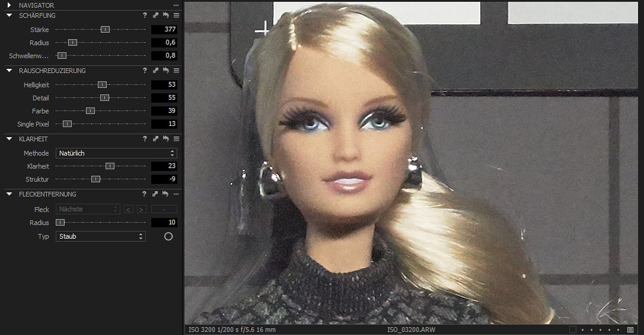Click the Klarheit slider handle
This screenshot has height=335, width=644.
[x=110, y=166]
